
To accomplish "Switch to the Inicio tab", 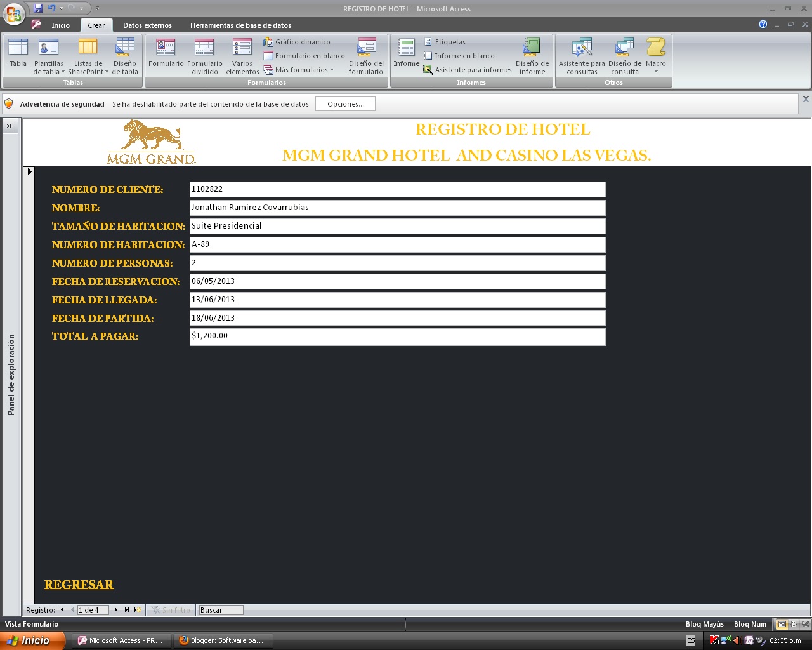I will tap(61, 25).
